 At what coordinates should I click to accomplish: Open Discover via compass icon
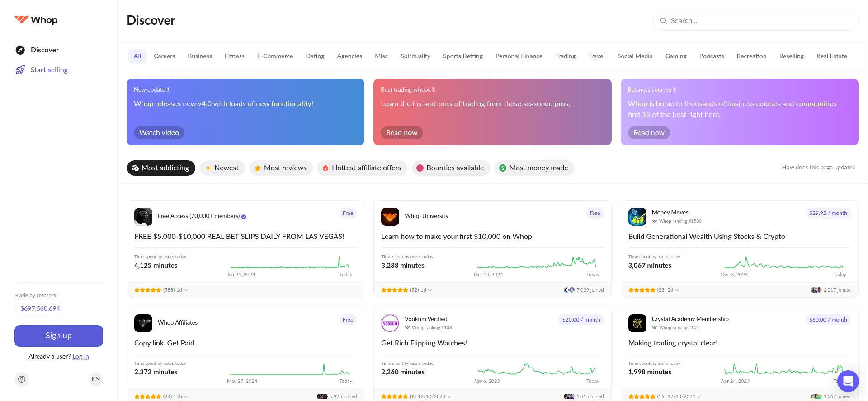coord(20,50)
